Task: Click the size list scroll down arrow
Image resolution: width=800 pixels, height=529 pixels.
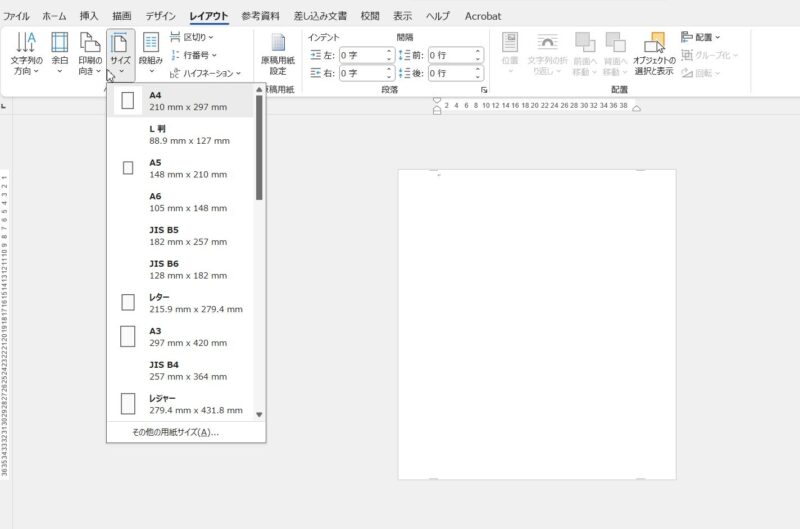Action: pyautogui.click(x=259, y=415)
